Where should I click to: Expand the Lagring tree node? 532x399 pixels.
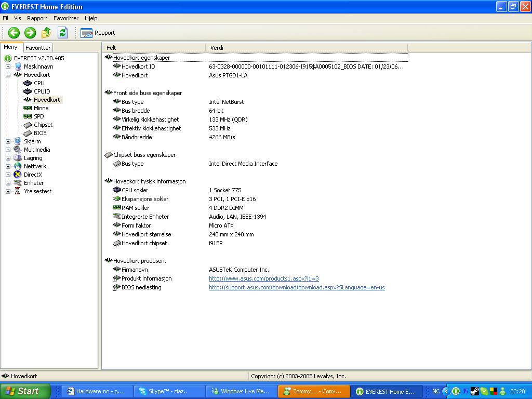point(8,158)
